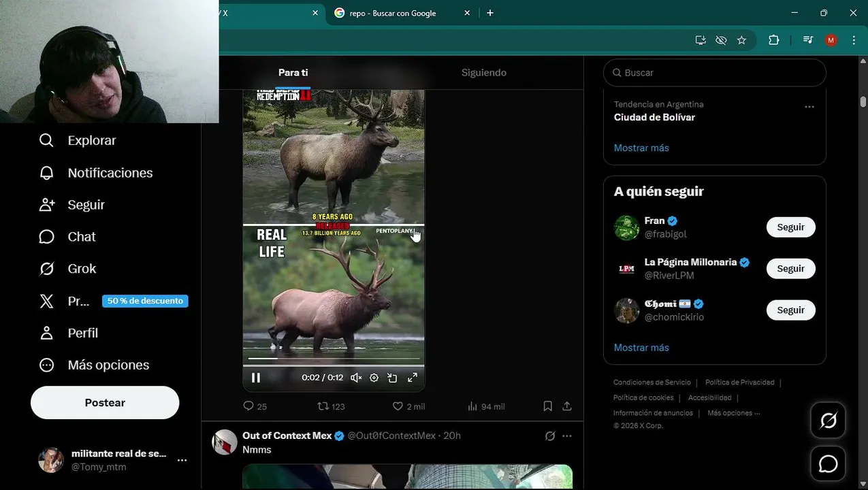
Task: Open Seguir people icon in sidebar
Action: 46,205
